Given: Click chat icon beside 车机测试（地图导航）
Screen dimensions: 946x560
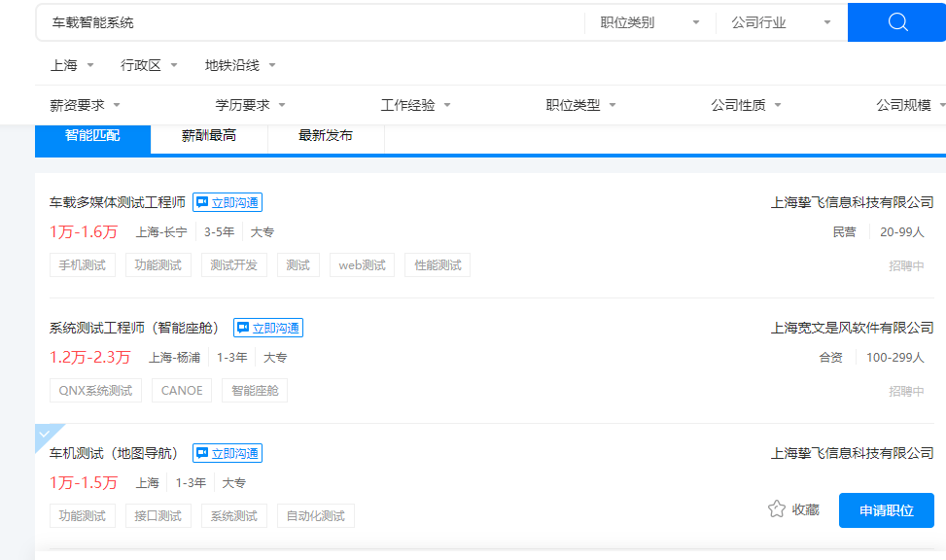Looking at the screenshot, I should (202, 453).
